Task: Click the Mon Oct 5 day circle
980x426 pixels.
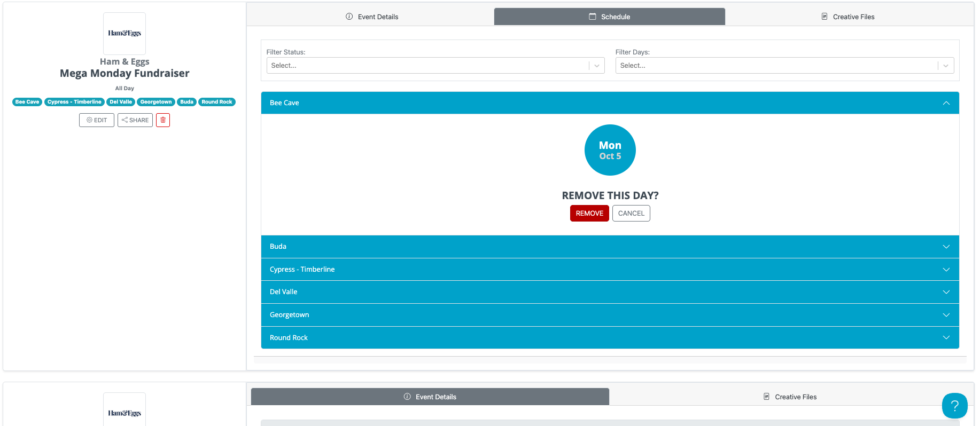Action: [610, 150]
